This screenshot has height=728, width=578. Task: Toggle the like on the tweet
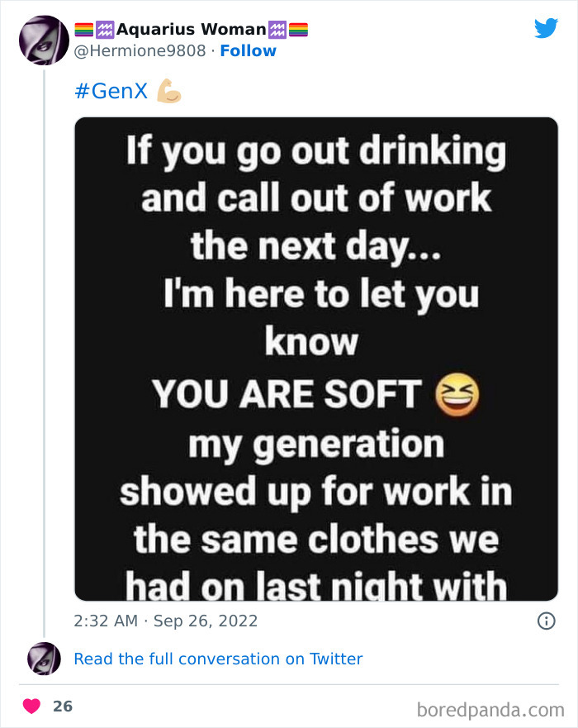(31, 706)
